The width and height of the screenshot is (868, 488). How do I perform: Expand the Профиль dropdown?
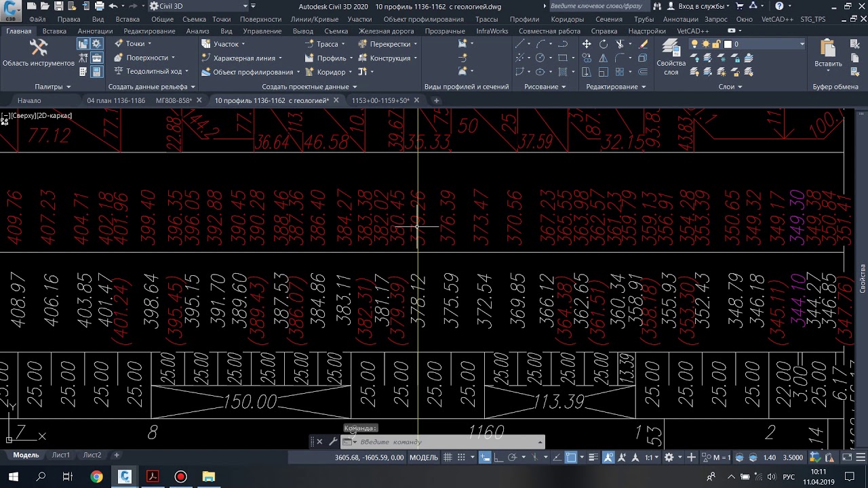coord(351,58)
